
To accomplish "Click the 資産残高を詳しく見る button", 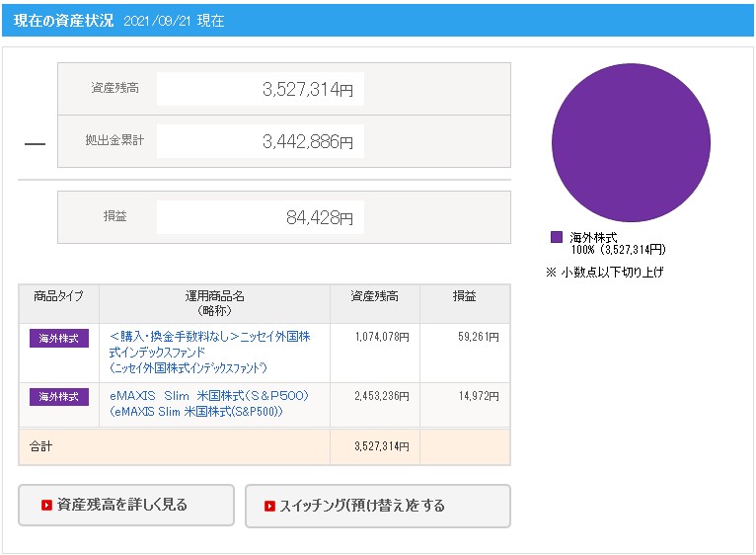I will tap(126, 505).
